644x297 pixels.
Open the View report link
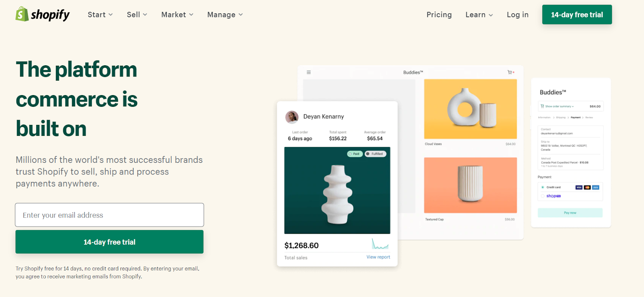tap(378, 257)
